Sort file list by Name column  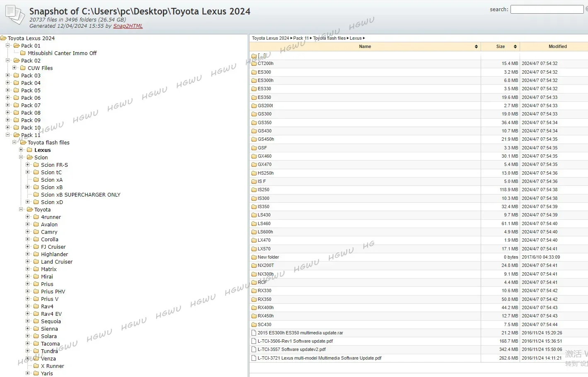365,46
